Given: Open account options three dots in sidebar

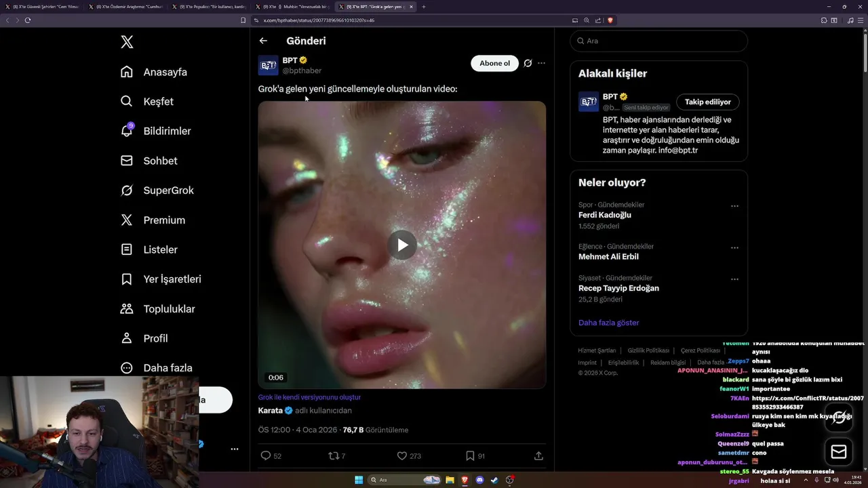Looking at the screenshot, I should click(x=235, y=449).
